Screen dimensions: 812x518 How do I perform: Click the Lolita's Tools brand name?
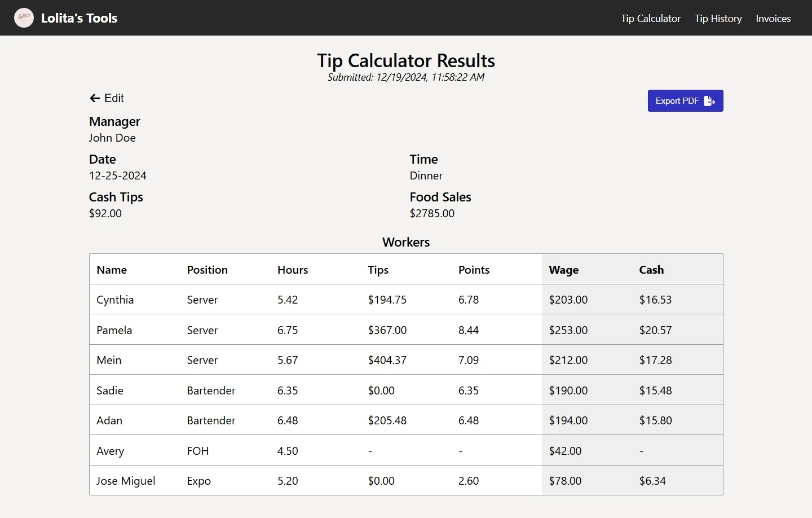click(79, 17)
